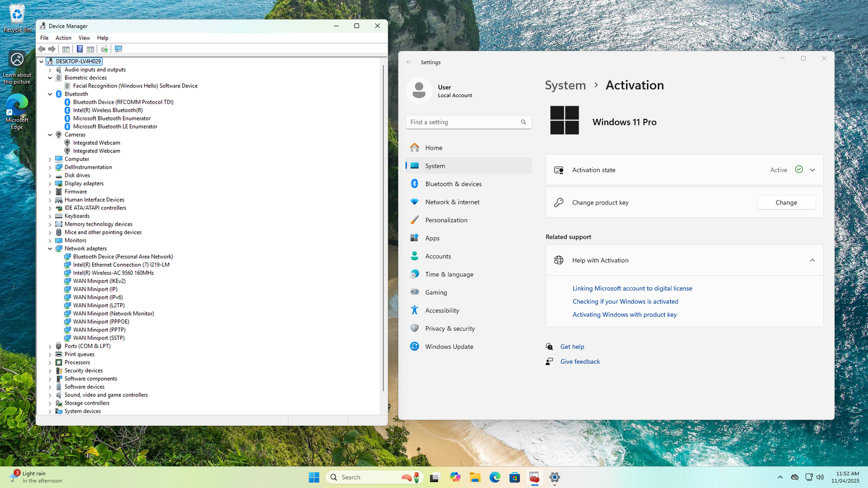This screenshot has width=868, height=488.
Task: Click System in the breadcrumb heading
Action: click(565, 85)
